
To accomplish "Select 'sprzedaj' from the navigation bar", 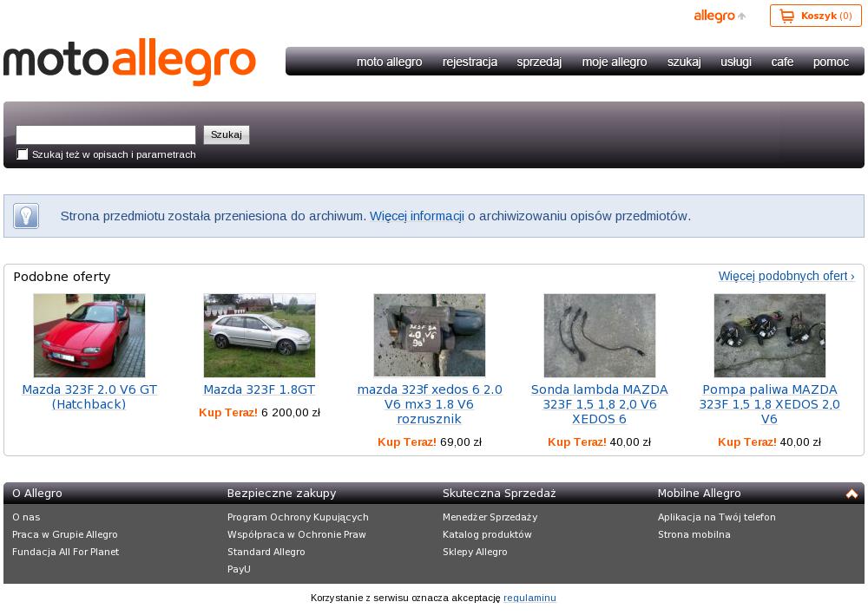I will [x=539, y=62].
